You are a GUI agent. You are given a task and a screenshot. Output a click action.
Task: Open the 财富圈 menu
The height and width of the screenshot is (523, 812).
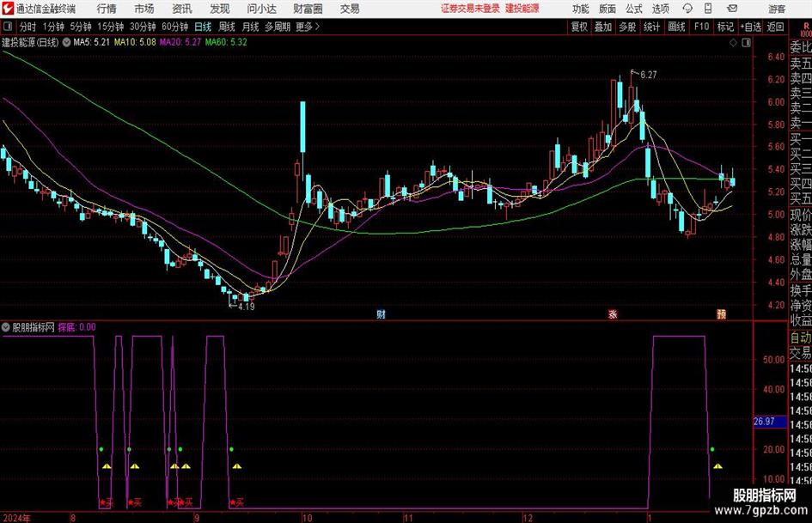pyautogui.click(x=308, y=9)
